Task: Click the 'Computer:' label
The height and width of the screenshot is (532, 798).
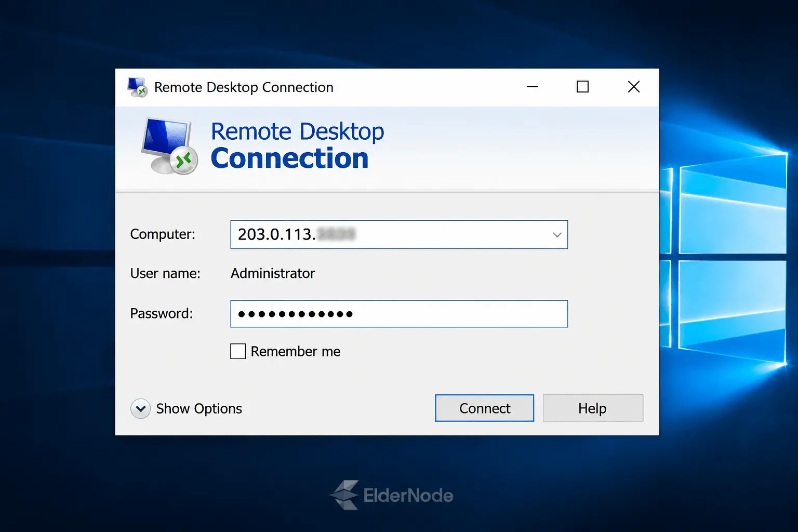Action: click(163, 234)
